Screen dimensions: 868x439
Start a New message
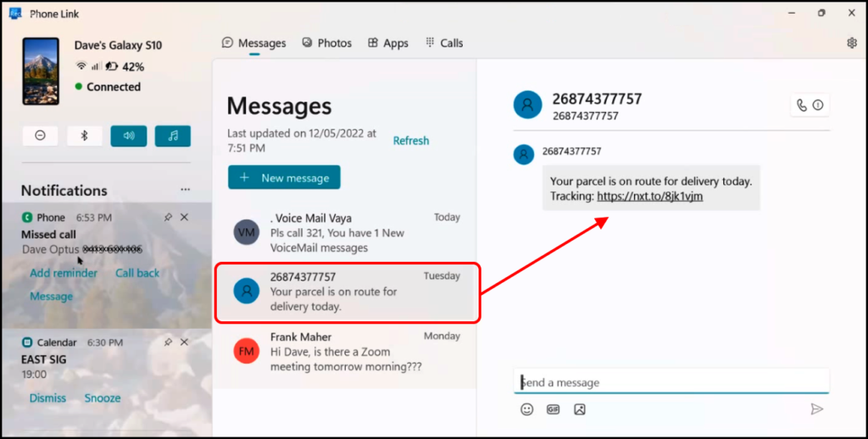click(x=284, y=178)
